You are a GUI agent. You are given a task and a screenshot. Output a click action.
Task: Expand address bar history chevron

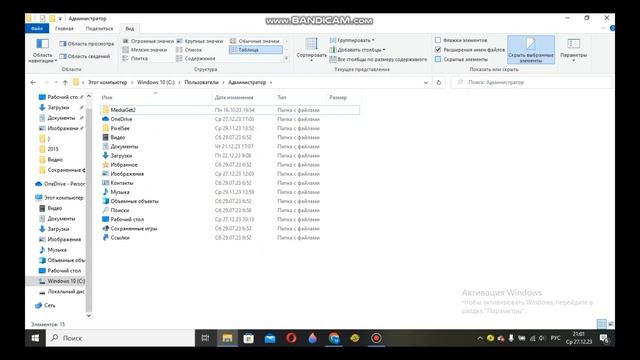click(x=426, y=82)
